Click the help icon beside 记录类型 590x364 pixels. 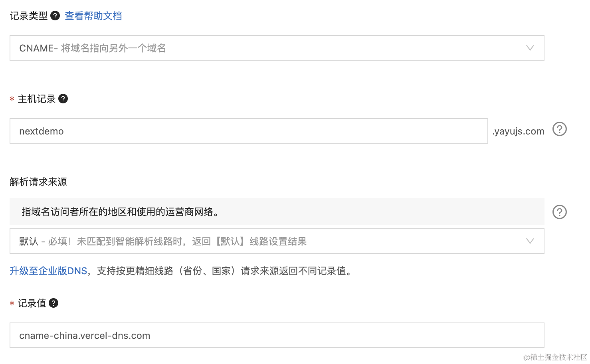[55, 16]
